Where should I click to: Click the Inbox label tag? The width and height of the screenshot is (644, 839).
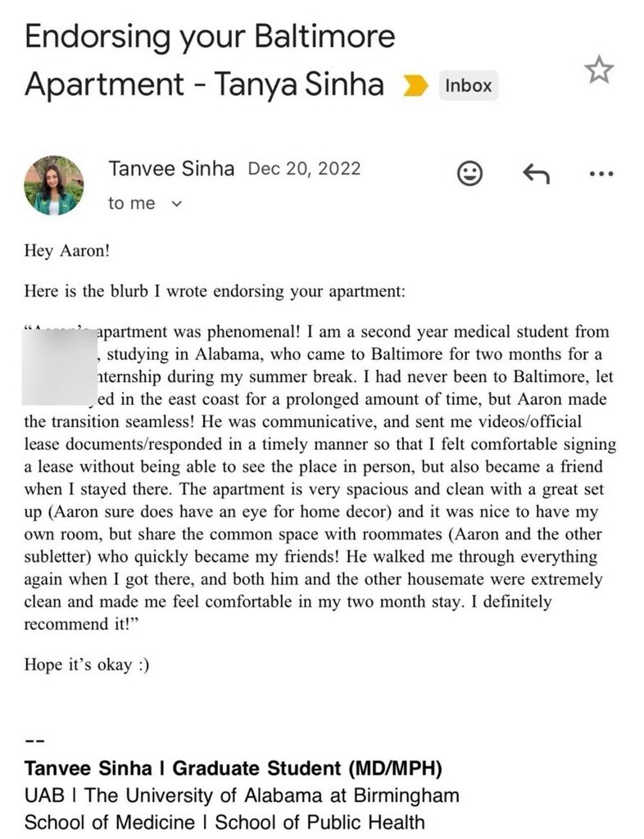(468, 85)
